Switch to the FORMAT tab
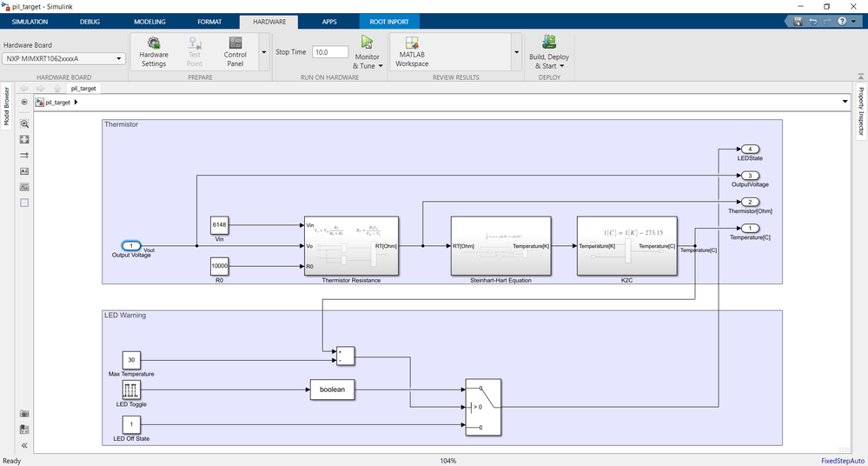Viewport: 868px width, 466px height. coord(209,22)
